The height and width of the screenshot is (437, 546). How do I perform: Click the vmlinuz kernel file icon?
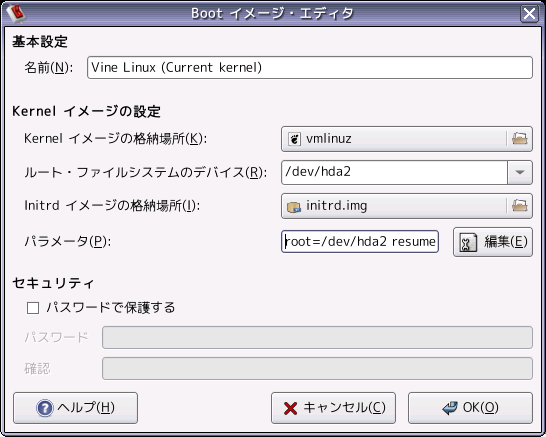coord(294,139)
